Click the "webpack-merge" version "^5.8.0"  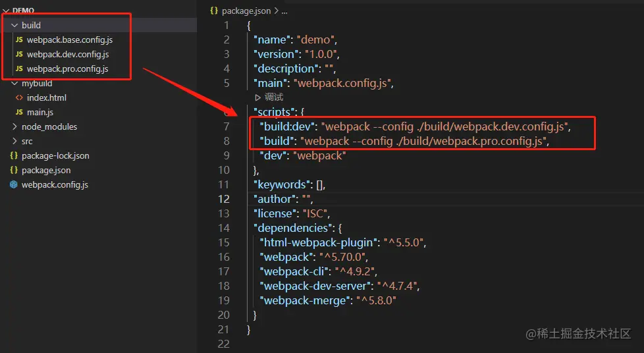point(376,300)
